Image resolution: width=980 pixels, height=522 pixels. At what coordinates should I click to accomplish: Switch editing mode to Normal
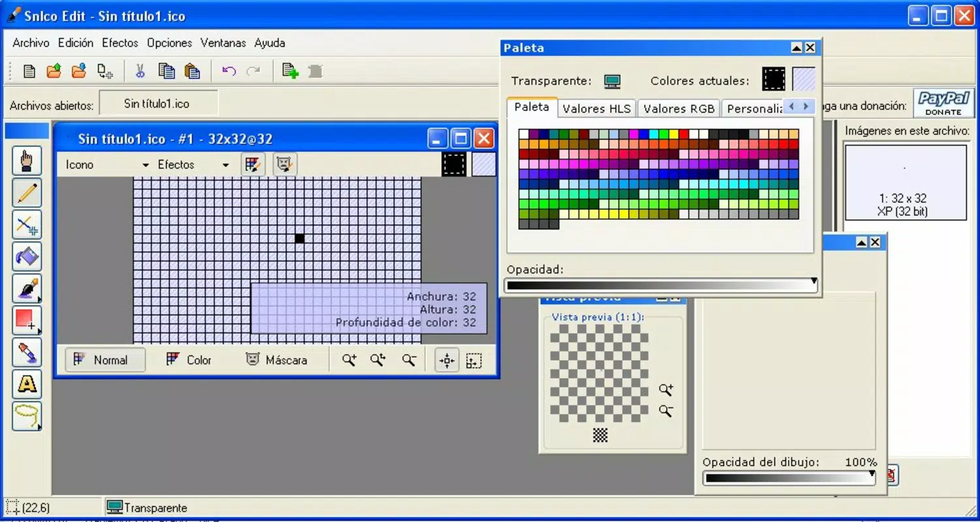click(104, 360)
